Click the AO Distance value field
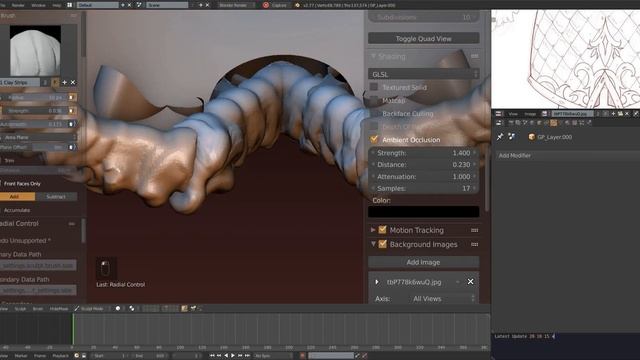This screenshot has width=640, height=360. (x=423, y=164)
